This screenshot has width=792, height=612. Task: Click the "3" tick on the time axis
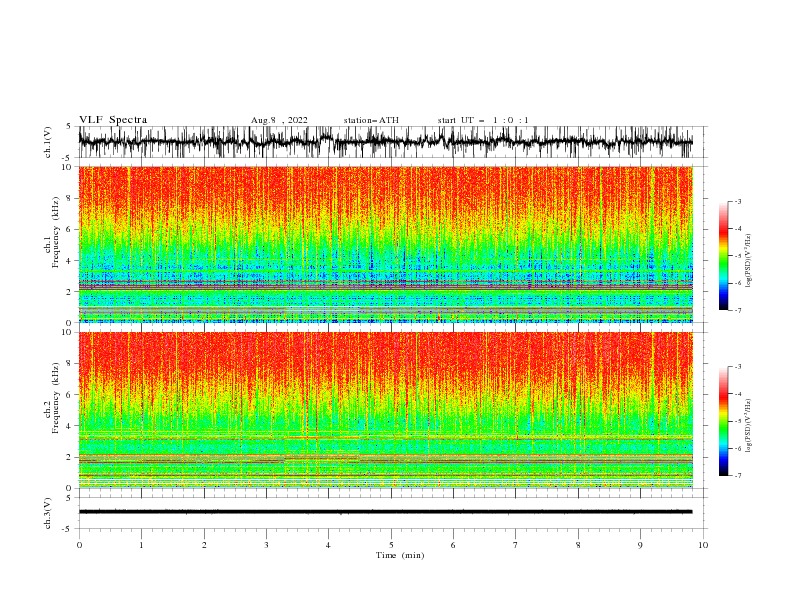(x=266, y=545)
